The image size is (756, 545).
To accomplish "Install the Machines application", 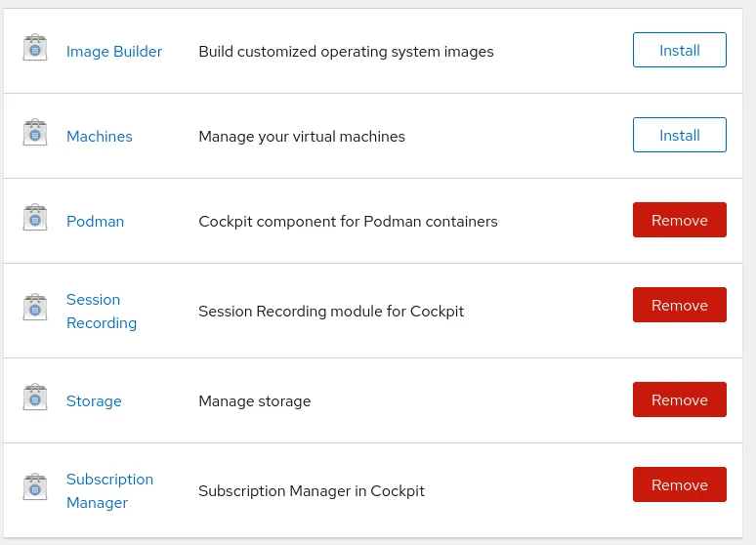I will click(679, 136).
